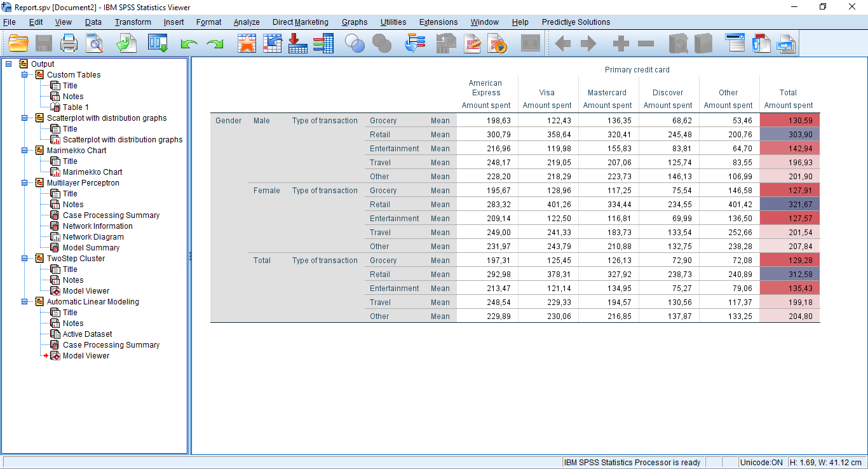868x469 pixels.
Task: Click the Recall recent dialogs icon
Action: [x=157, y=43]
